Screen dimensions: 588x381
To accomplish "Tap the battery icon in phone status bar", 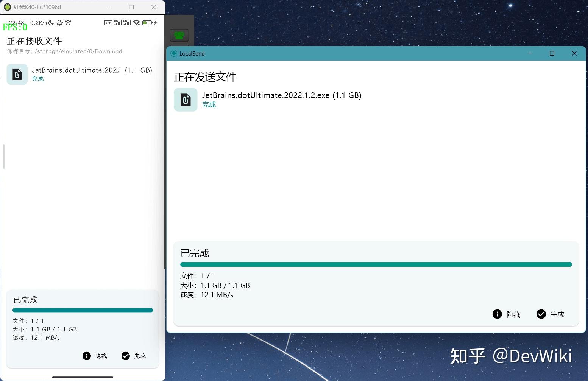I will [147, 23].
